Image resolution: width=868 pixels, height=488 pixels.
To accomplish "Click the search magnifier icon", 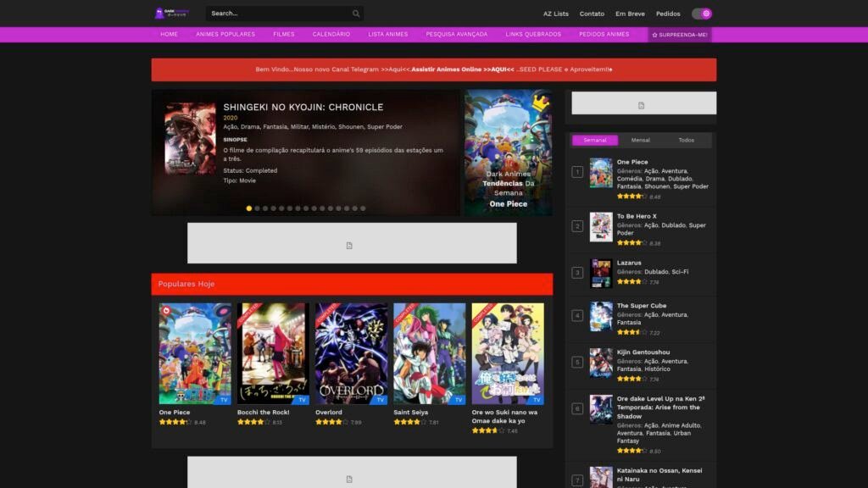I will tap(356, 14).
